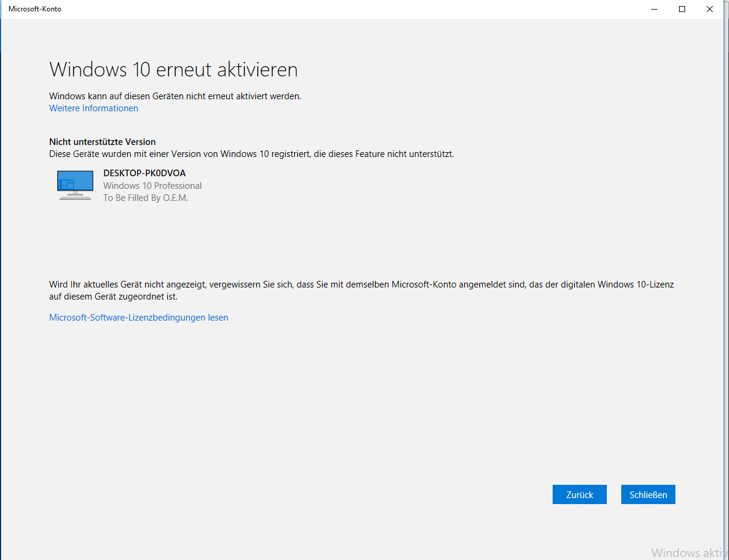The height and width of the screenshot is (560, 729).
Task: Click the Windows 10 Professional text
Action: pos(152,186)
